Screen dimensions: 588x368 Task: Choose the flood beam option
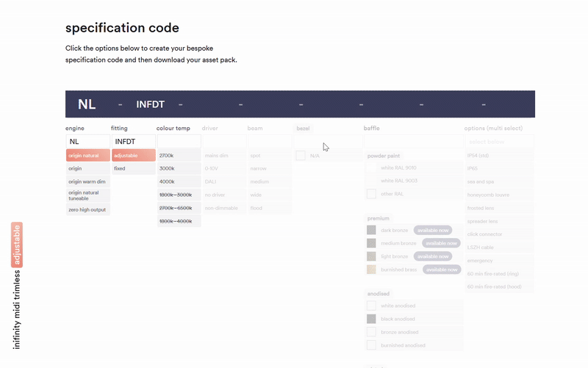[270, 208]
